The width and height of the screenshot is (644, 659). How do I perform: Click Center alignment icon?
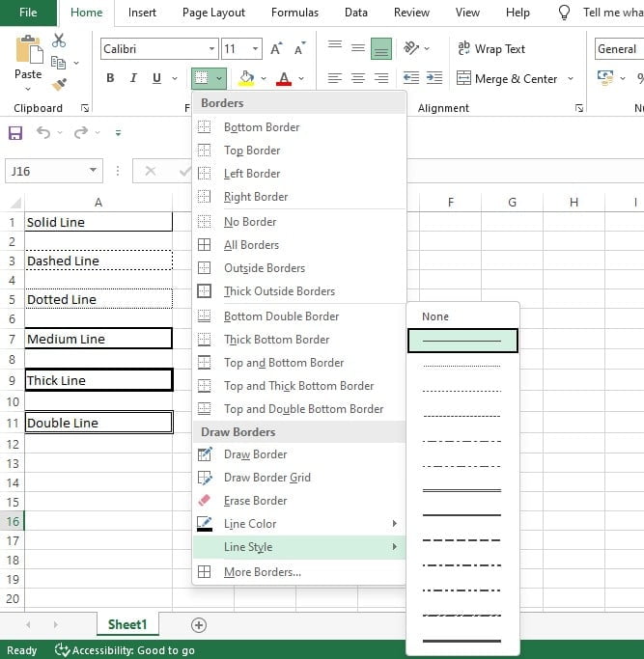(x=358, y=78)
